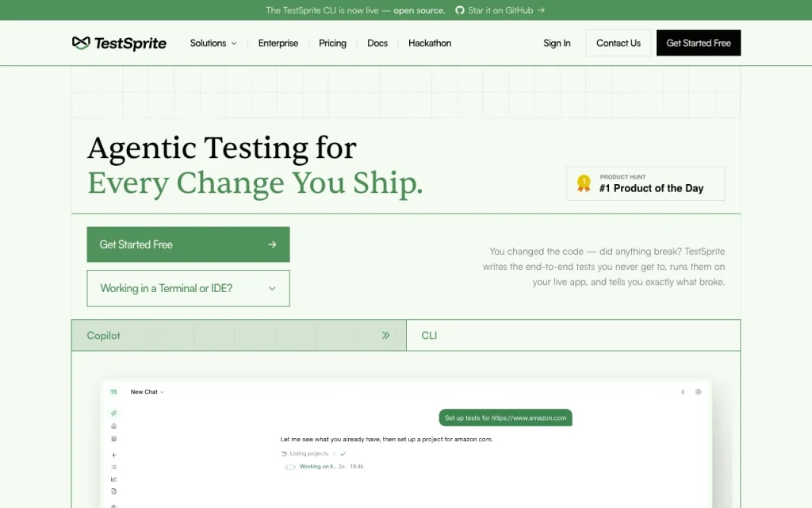Click the #1 Product of the Day badge
Viewport: 812px width, 508px height.
(645, 183)
